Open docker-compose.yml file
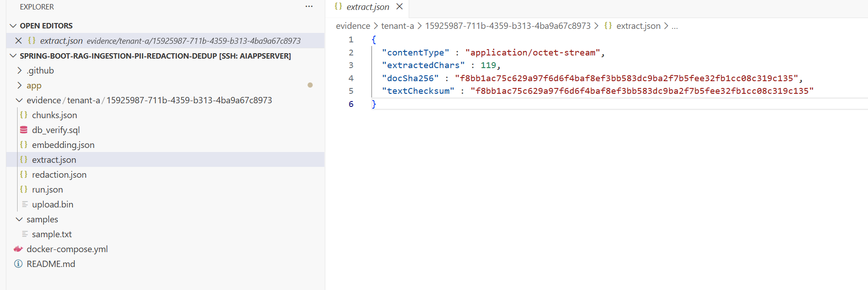Image resolution: width=868 pixels, height=290 pixels. pos(67,249)
